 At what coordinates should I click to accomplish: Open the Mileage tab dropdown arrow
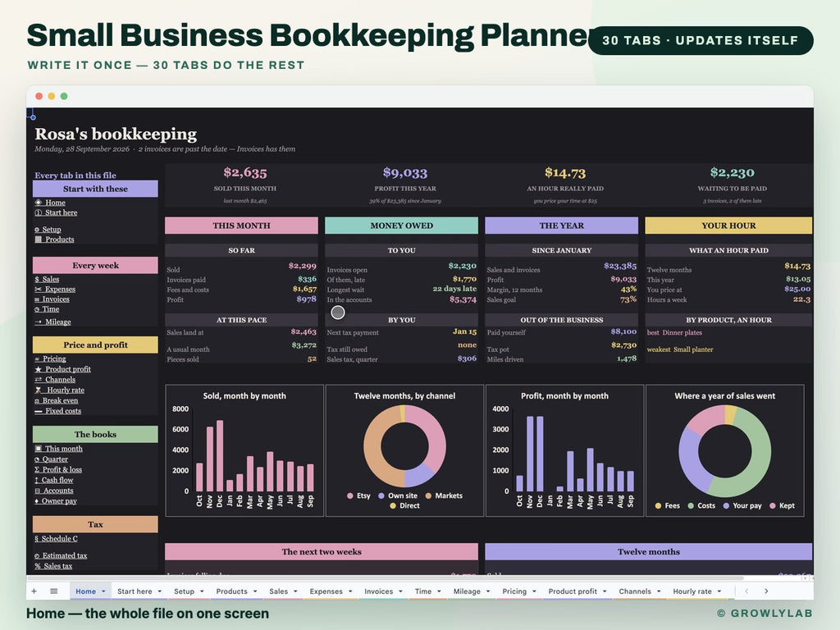(x=488, y=591)
